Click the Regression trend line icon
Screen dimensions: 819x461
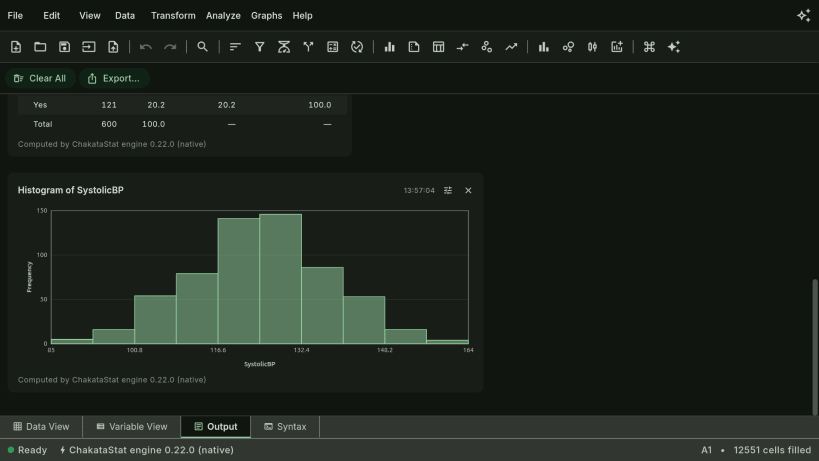pyautogui.click(x=511, y=47)
